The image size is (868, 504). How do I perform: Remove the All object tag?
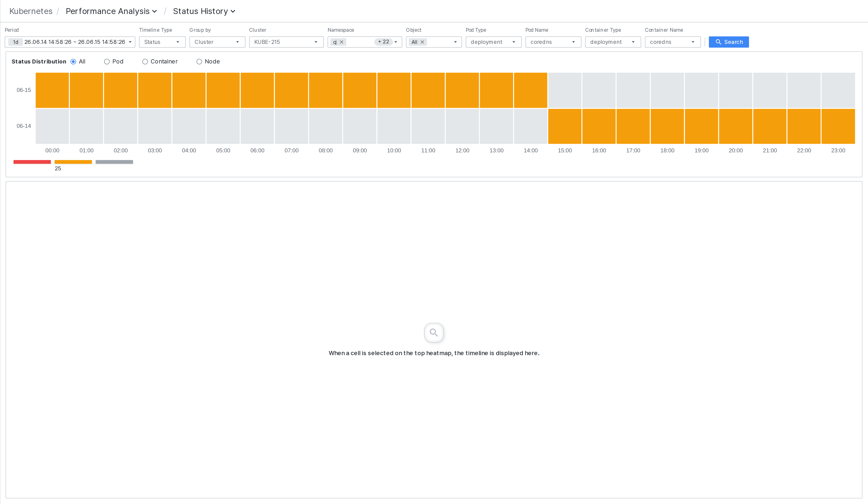click(x=422, y=42)
